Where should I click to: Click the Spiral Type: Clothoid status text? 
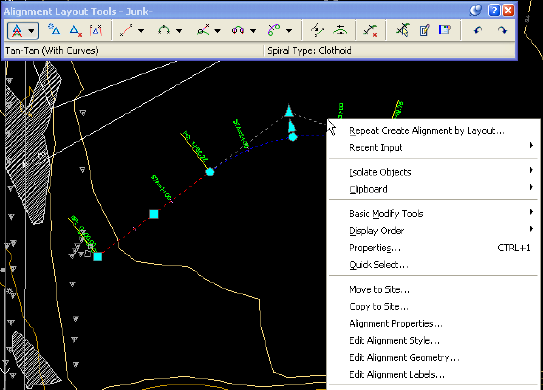[x=309, y=51]
